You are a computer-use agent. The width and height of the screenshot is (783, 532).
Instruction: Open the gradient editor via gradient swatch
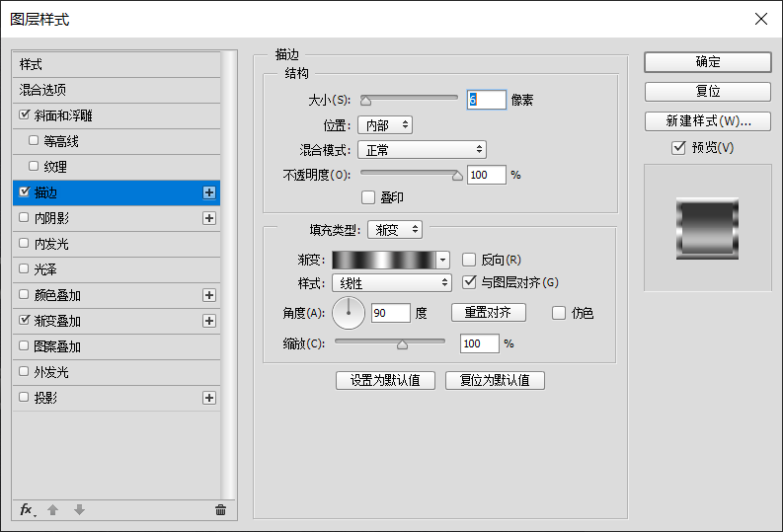coord(384,260)
